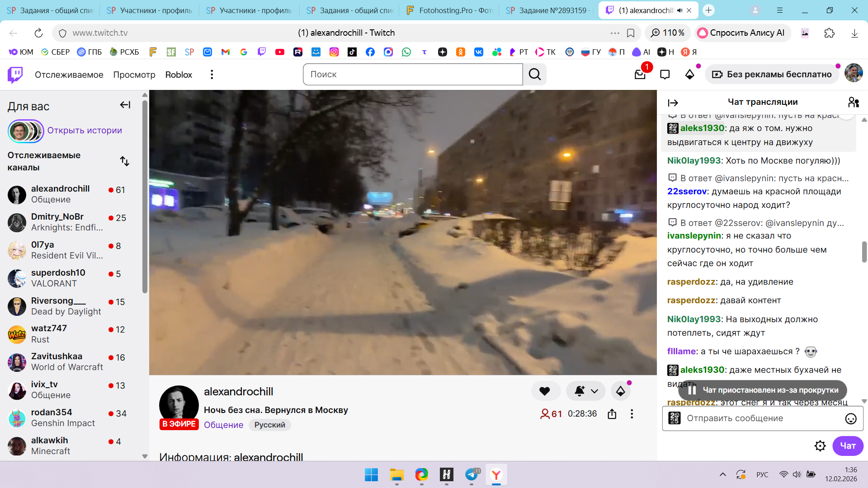Viewport: 868px width, 488px height.
Task: Click the search magnifier button
Action: [535, 75]
